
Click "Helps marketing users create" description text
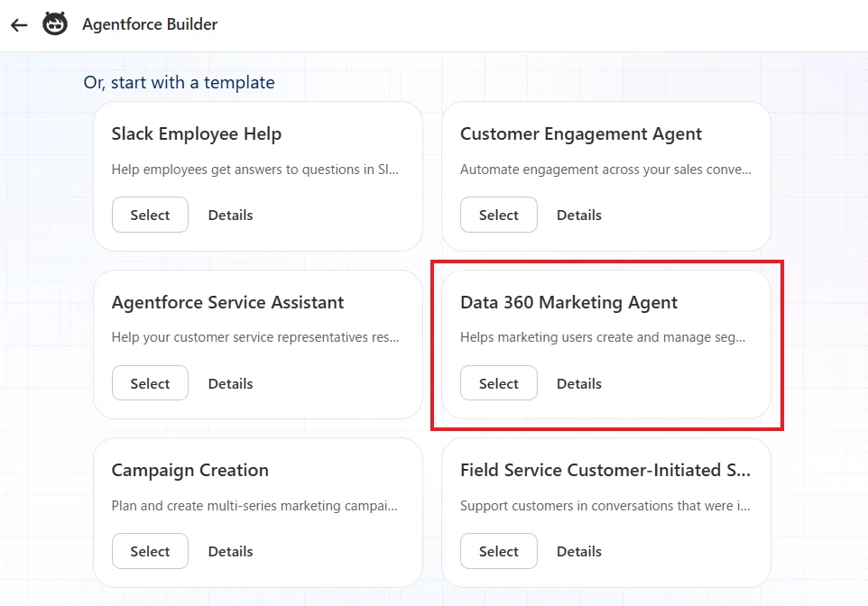(603, 337)
